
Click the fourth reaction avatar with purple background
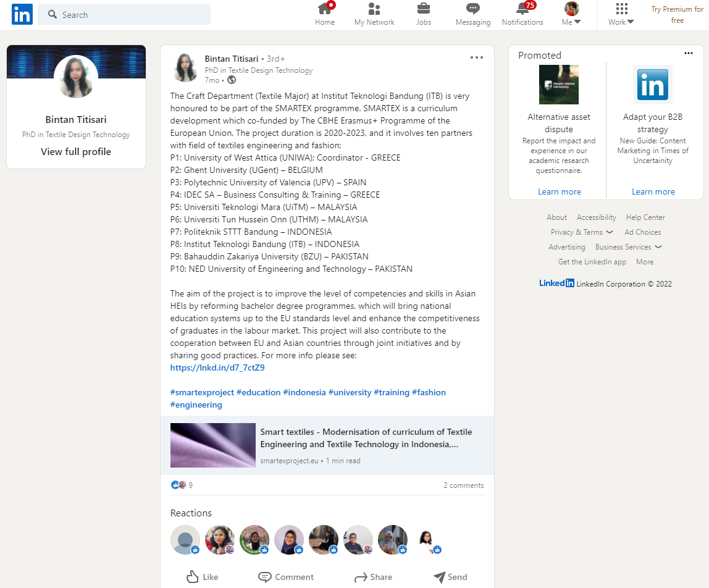click(289, 540)
